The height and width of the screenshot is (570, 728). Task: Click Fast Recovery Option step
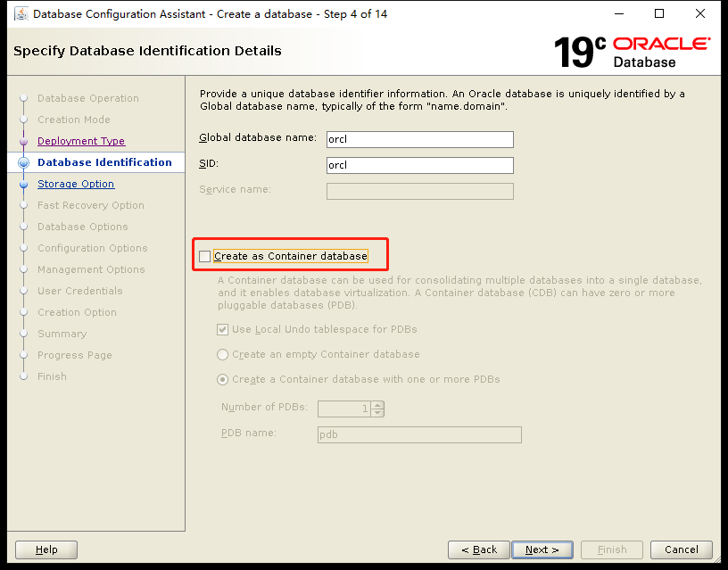click(91, 205)
